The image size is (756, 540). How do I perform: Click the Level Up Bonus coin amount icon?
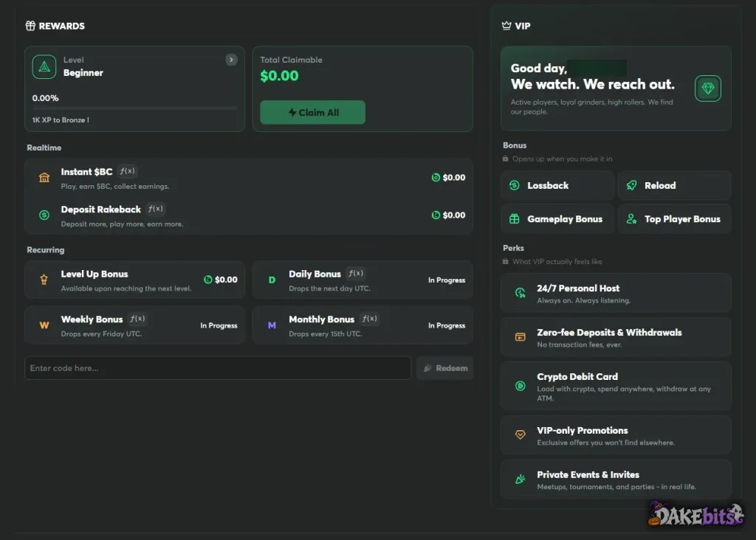tap(207, 280)
